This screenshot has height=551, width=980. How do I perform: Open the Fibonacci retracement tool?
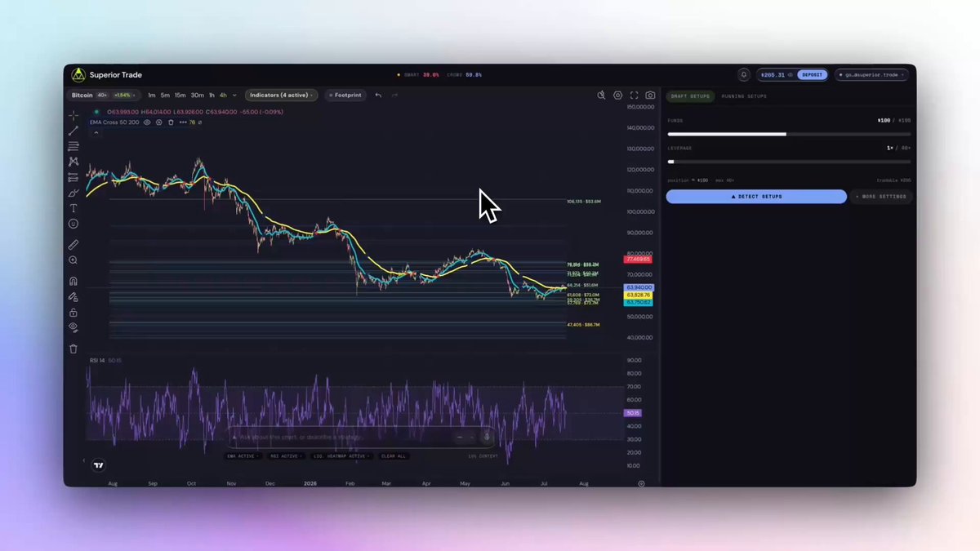(x=73, y=146)
